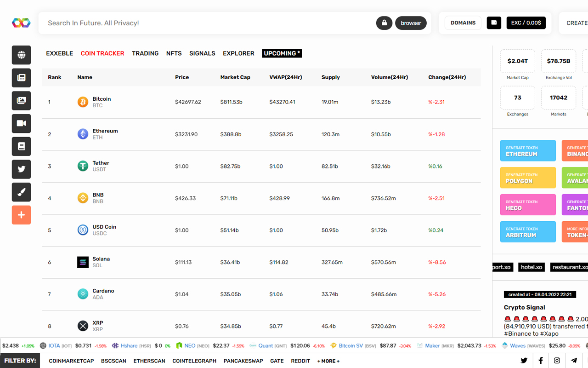Open the browser toggle in the search bar
Image resolution: width=588 pixels, height=368 pixels.
411,23
